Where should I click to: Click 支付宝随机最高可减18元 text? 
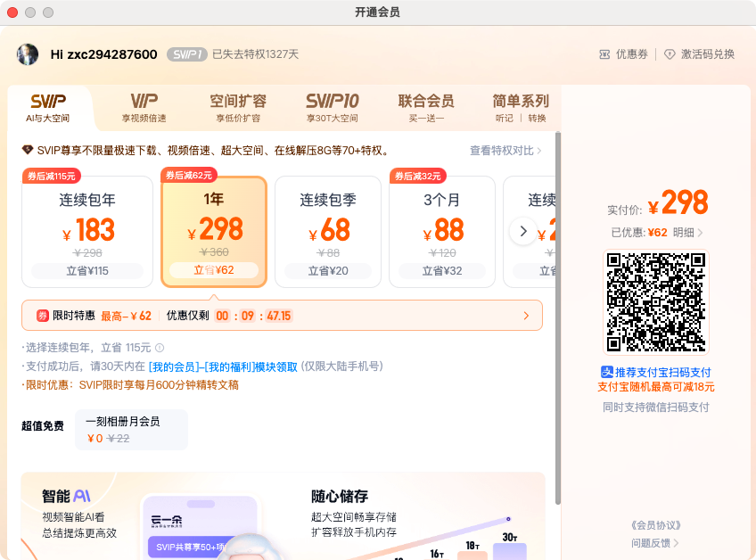tap(656, 387)
